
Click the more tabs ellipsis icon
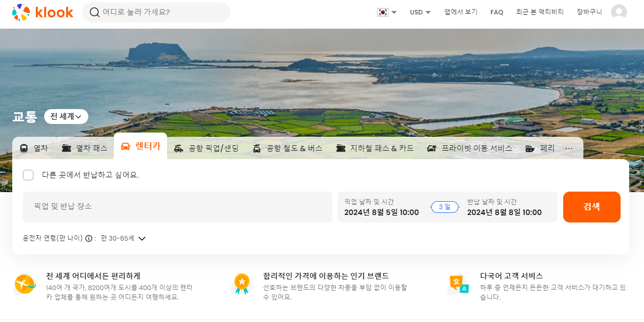tap(569, 148)
